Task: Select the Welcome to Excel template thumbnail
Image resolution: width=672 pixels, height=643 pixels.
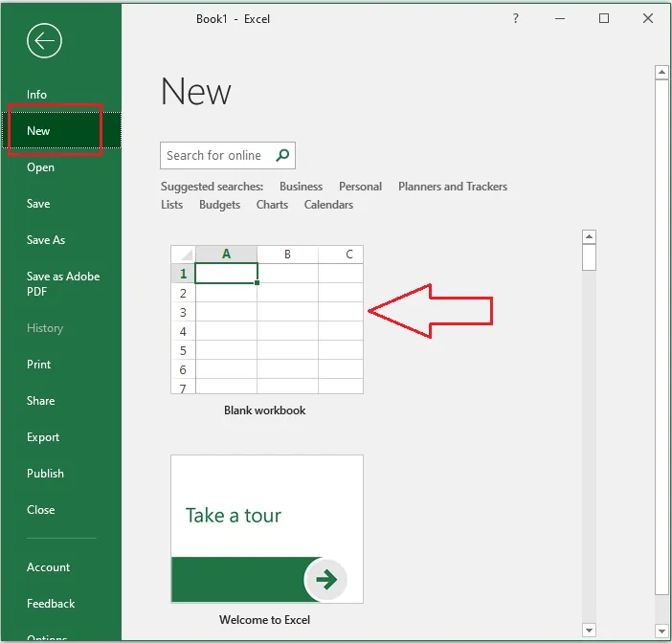Action: pos(267,529)
